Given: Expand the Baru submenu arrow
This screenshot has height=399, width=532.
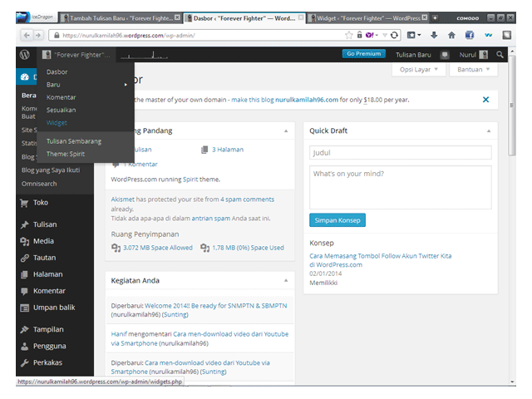Looking at the screenshot, I should (126, 85).
